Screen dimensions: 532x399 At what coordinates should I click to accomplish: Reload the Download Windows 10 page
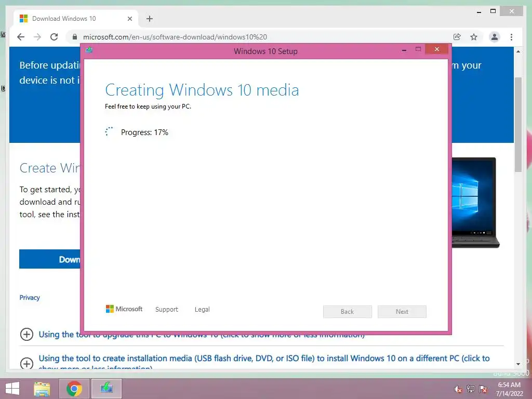click(54, 37)
